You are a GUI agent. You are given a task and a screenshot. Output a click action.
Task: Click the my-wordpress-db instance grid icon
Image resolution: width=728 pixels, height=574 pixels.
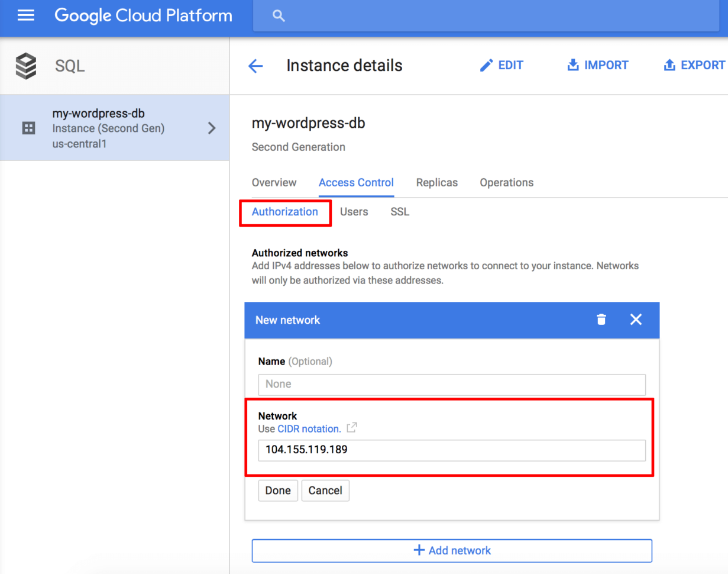click(28, 128)
